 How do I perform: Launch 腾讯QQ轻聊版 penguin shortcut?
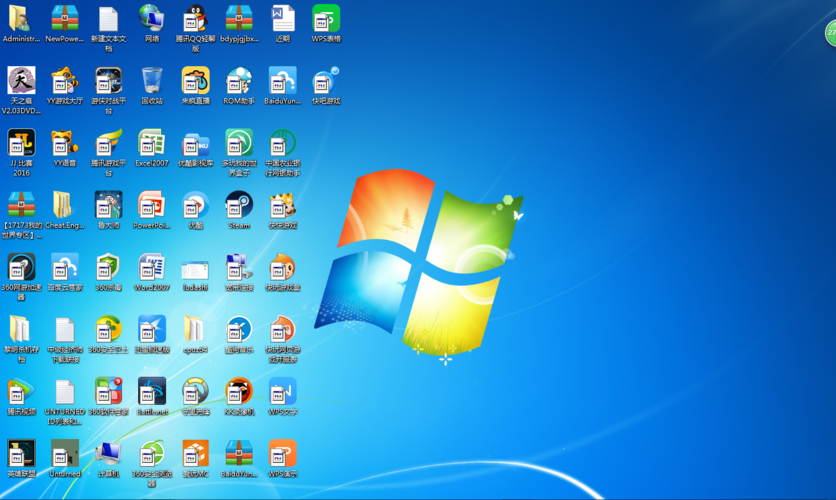click(x=195, y=18)
